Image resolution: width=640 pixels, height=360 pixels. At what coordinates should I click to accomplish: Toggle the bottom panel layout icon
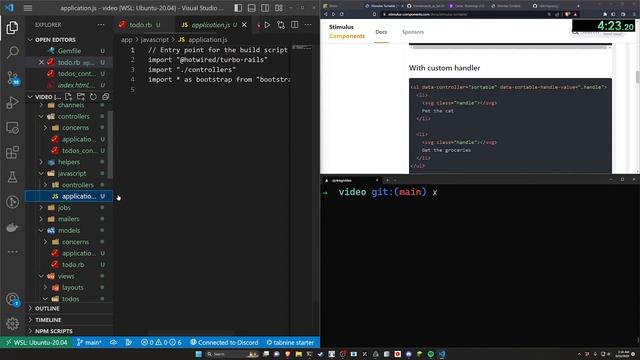click(252, 8)
